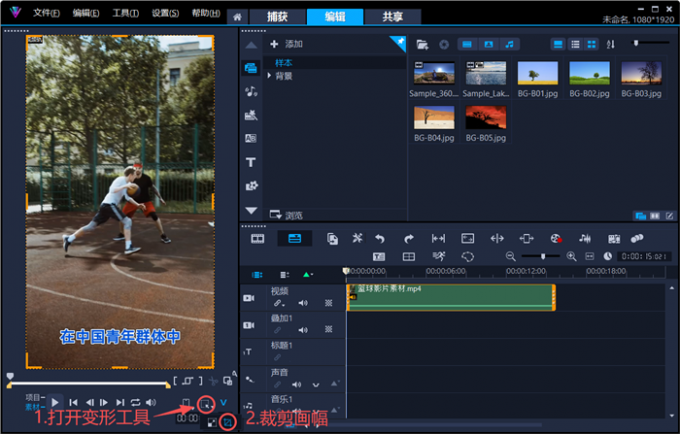
Task: Mute the 叠加1 track audio
Action: (303, 330)
